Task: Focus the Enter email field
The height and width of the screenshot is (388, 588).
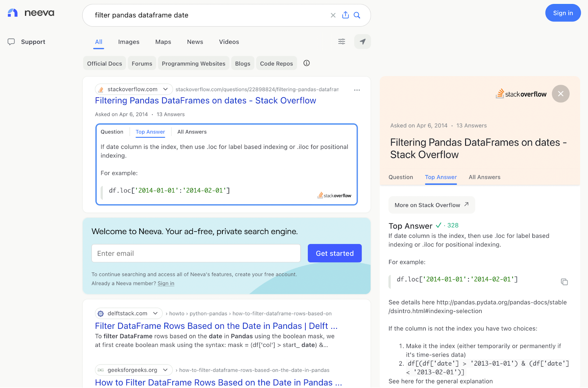Action: [x=196, y=253]
